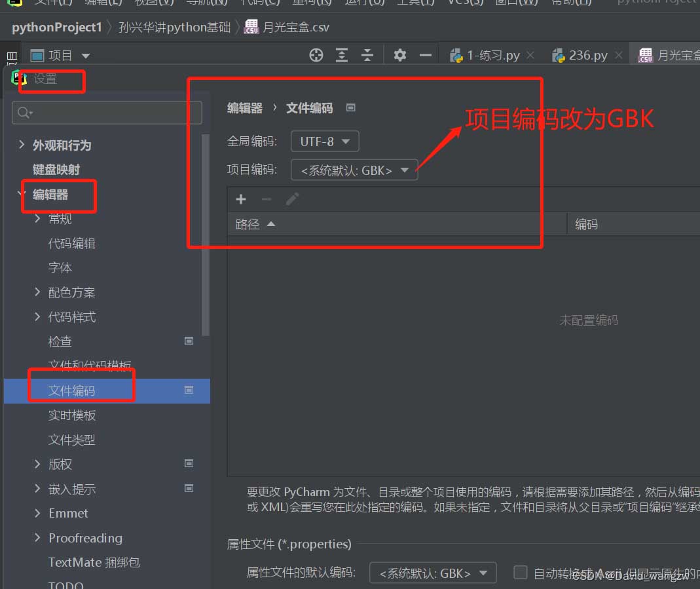Open the 全局编码 UTF-8 dropdown
This screenshot has width=700, height=589.
(x=325, y=142)
